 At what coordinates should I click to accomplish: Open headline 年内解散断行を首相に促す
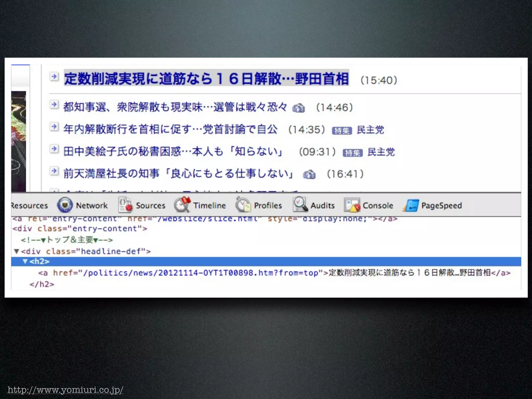tap(170, 129)
